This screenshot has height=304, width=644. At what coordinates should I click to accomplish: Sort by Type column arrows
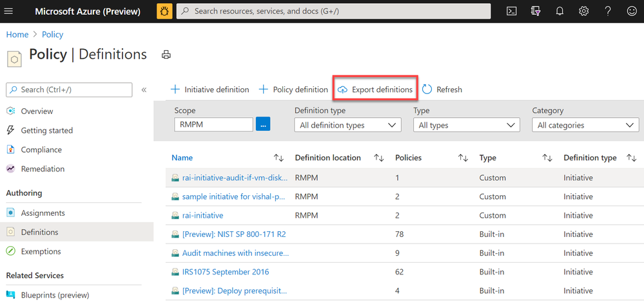tap(547, 158)
